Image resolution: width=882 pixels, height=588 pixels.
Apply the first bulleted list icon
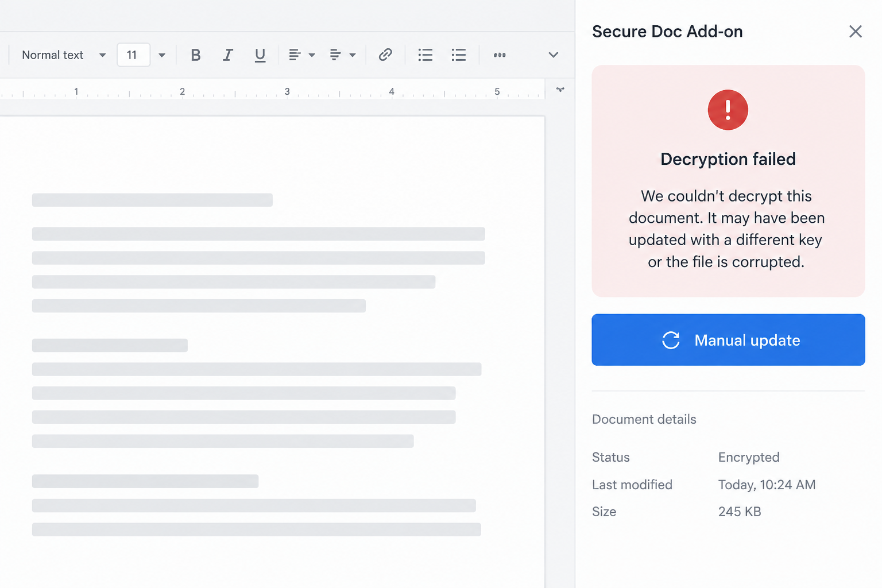click(425, 55)
